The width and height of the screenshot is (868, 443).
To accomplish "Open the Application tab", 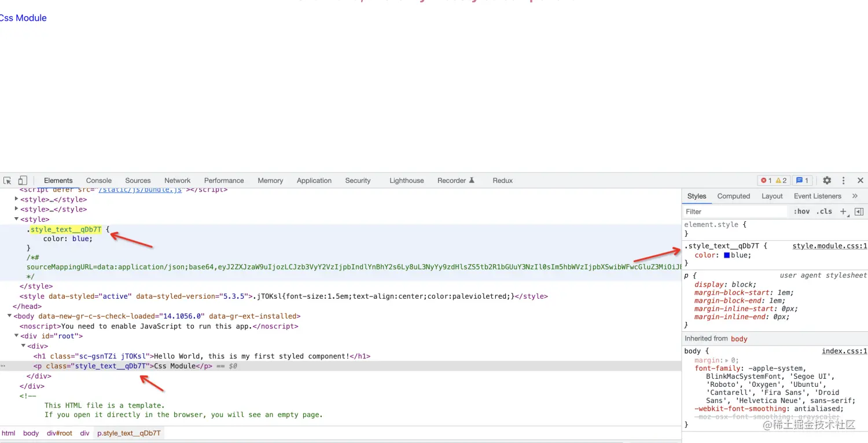I will pos(314,181).
